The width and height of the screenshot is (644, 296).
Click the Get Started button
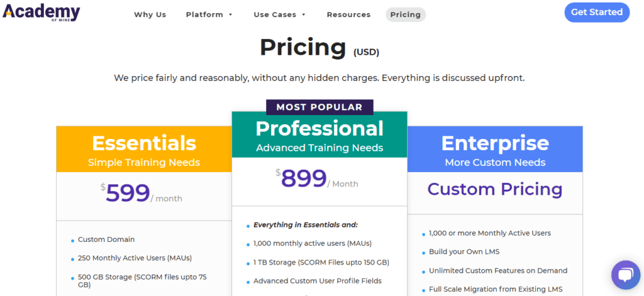tap(597, 13)
